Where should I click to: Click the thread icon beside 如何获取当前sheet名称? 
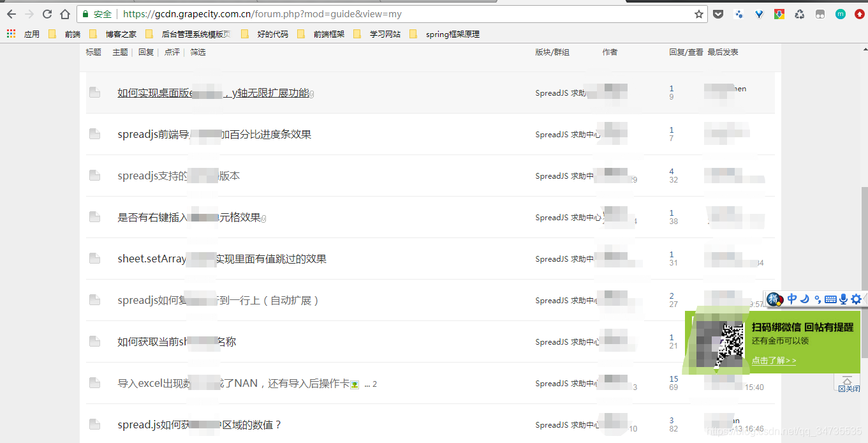94,342
